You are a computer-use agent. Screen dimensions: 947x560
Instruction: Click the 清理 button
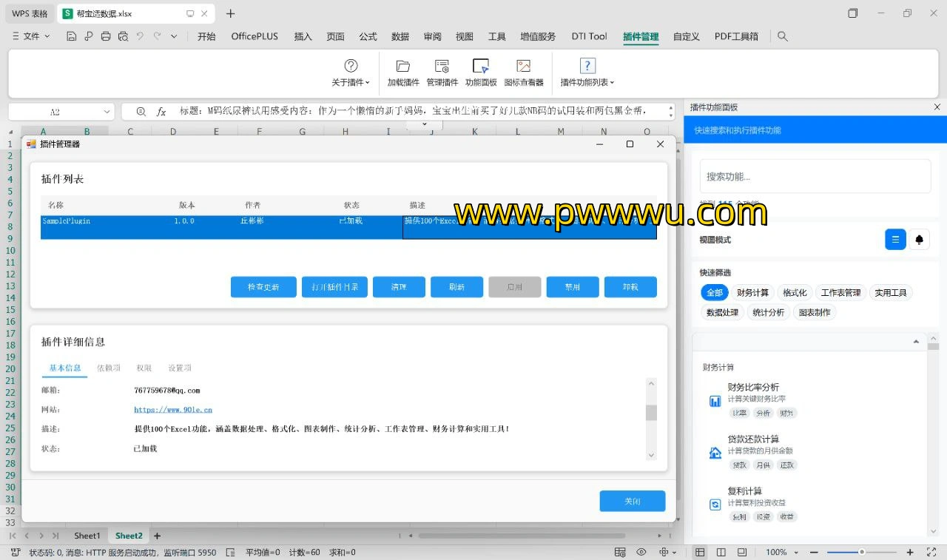(x=399, y=287)
